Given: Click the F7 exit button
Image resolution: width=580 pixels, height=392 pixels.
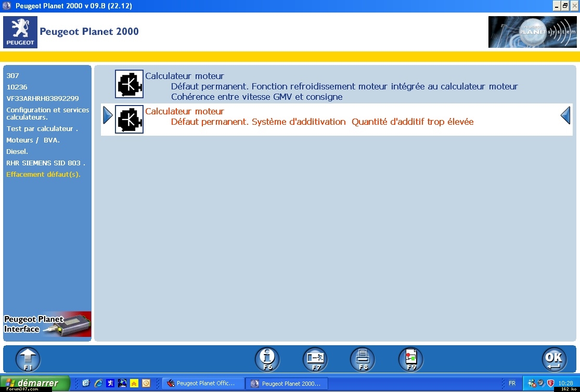Looking at the screenshot, I should click(315, 359).
